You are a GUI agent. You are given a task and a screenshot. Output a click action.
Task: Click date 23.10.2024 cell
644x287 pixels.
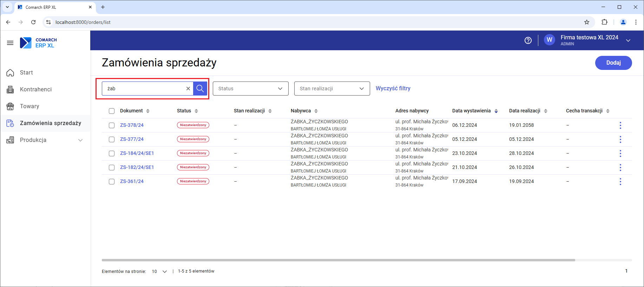tap(465, 153)
